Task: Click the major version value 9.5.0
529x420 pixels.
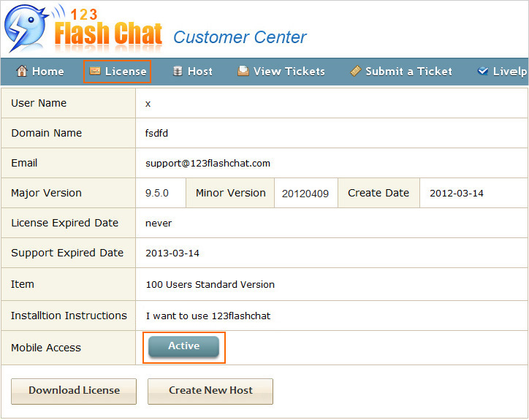Action: [x=157, y=194]
